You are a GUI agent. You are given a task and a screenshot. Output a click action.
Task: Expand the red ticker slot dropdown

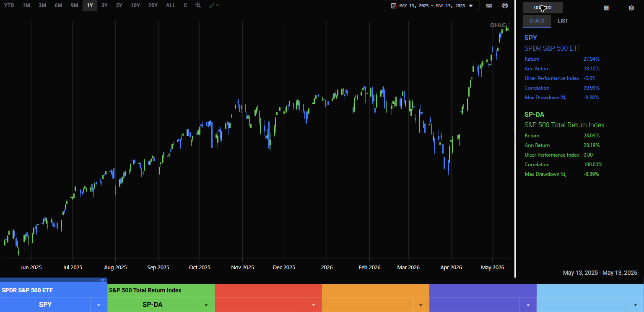(x=314, y=305)
